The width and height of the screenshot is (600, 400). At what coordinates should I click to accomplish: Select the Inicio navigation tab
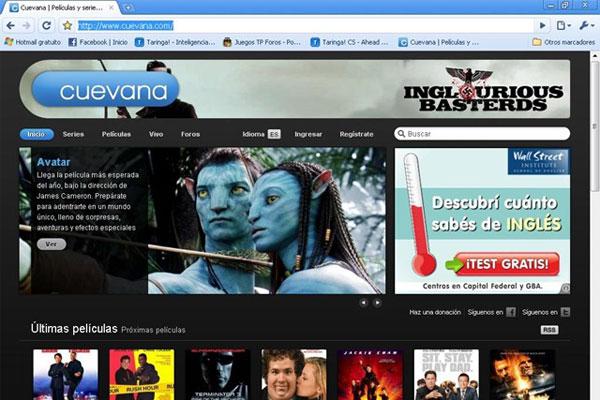pyautogui.click(x=36, y=134)
